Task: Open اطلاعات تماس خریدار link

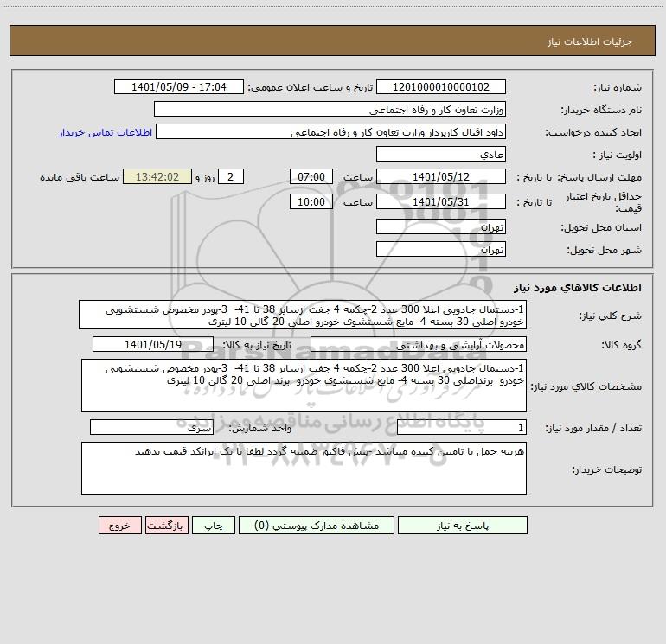Action: click(x=106, y=132)
